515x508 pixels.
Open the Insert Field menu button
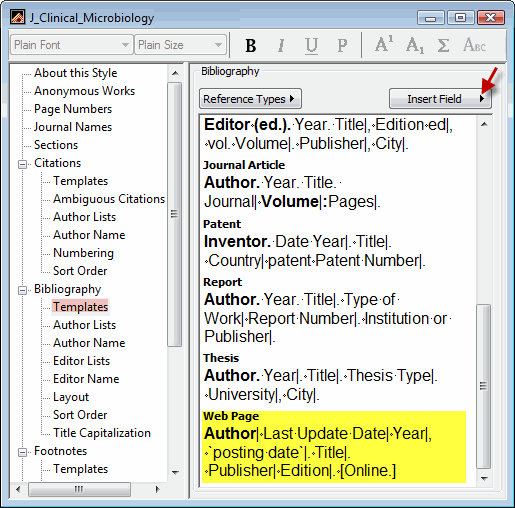click(x=440, y=99)
